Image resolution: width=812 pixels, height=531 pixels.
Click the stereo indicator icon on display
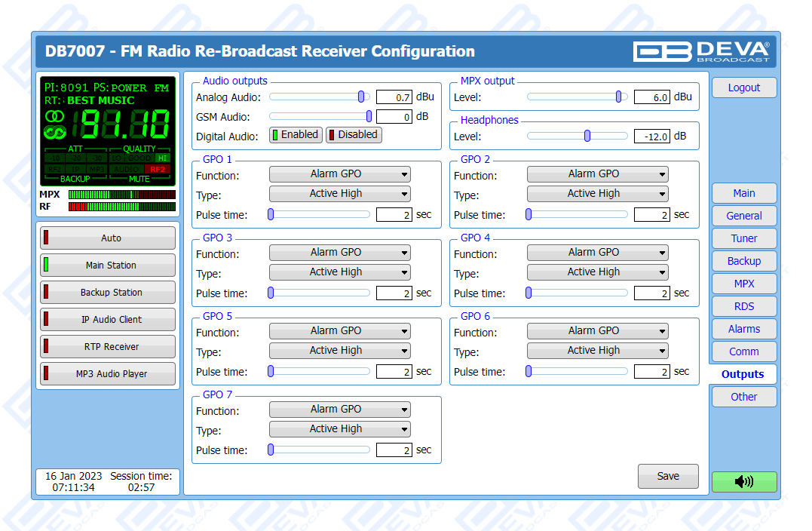[55, 117]
